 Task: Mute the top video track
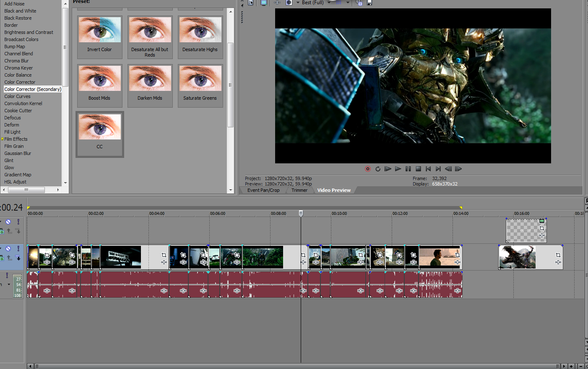8,222
